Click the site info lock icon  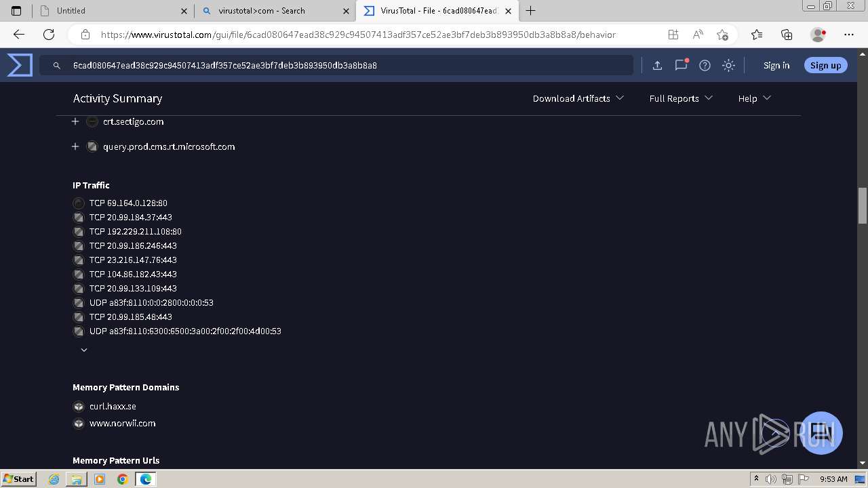click(85, 35)
